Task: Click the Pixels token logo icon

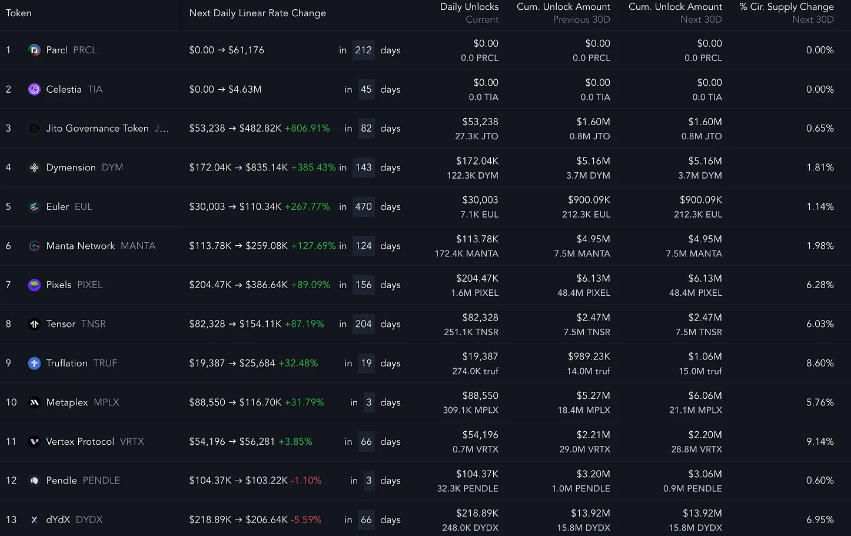Action: tap(34, 285)
